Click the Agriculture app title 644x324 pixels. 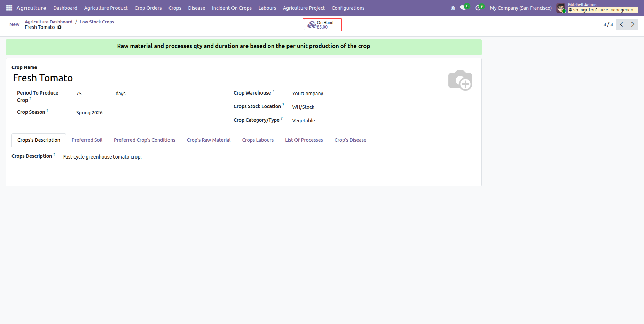(31, 8)
